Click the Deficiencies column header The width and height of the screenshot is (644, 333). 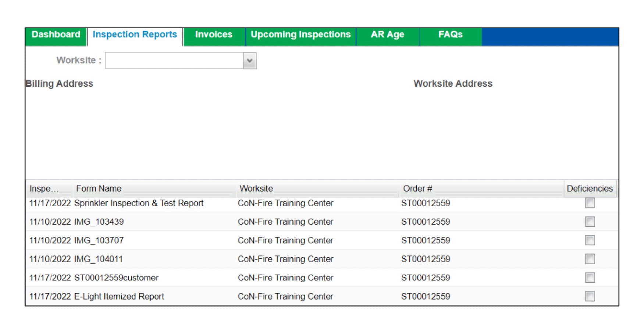point(590,189)
